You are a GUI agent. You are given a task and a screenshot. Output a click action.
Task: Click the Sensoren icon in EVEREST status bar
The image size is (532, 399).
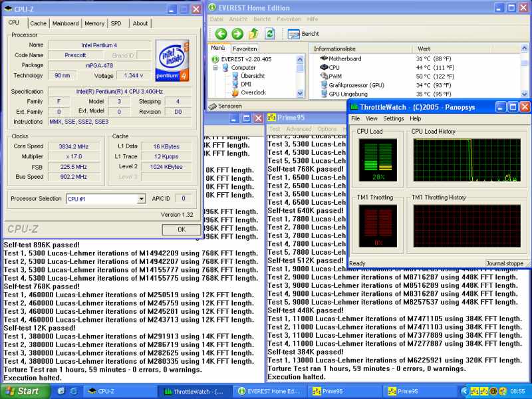(213, 106)
